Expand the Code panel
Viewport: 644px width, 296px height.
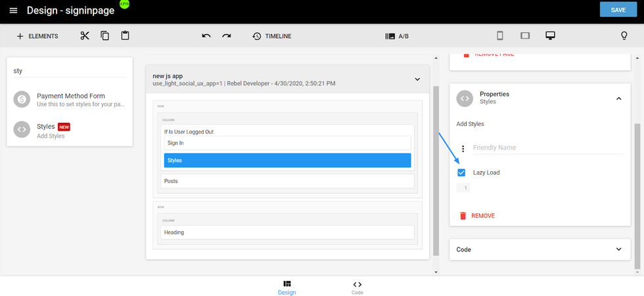coord(618,249)
